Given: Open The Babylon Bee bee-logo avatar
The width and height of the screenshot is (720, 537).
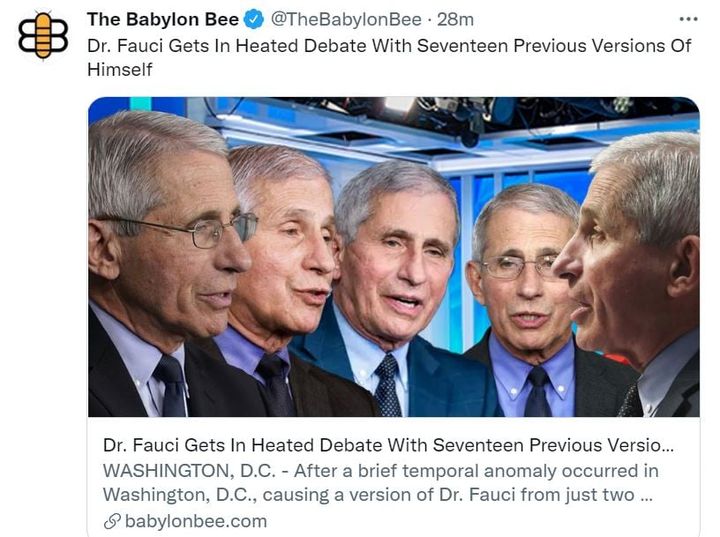Looking at the screenshot, I should tap(43, 35).
